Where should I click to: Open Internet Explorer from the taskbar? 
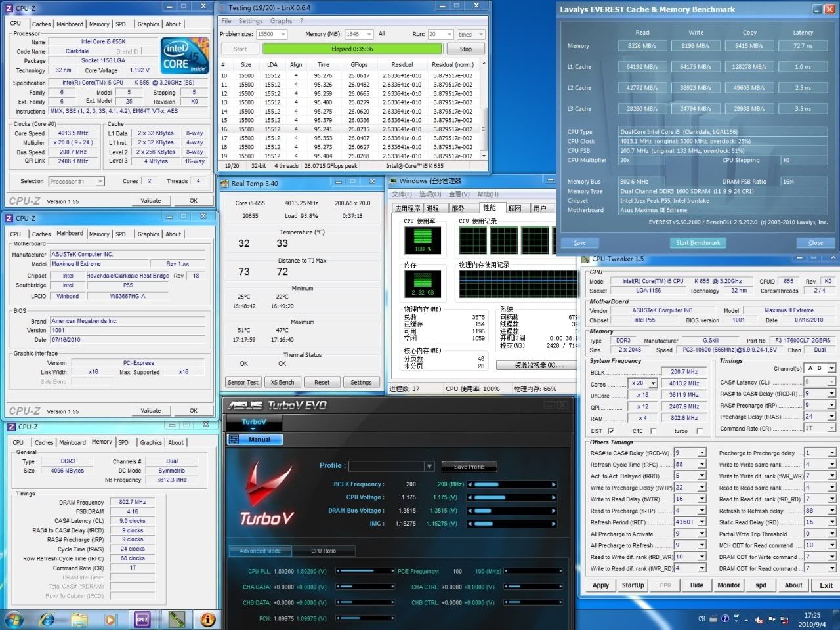[47, 619]
